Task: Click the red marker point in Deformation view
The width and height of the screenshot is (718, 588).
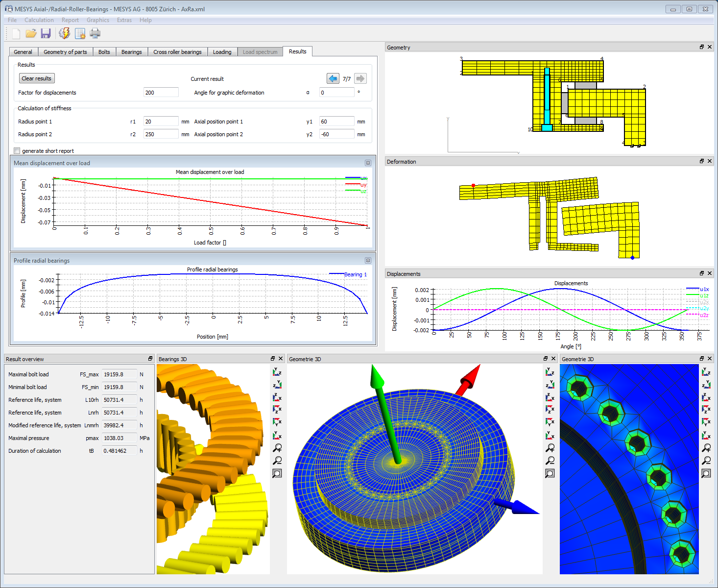Action: [473, 186]
